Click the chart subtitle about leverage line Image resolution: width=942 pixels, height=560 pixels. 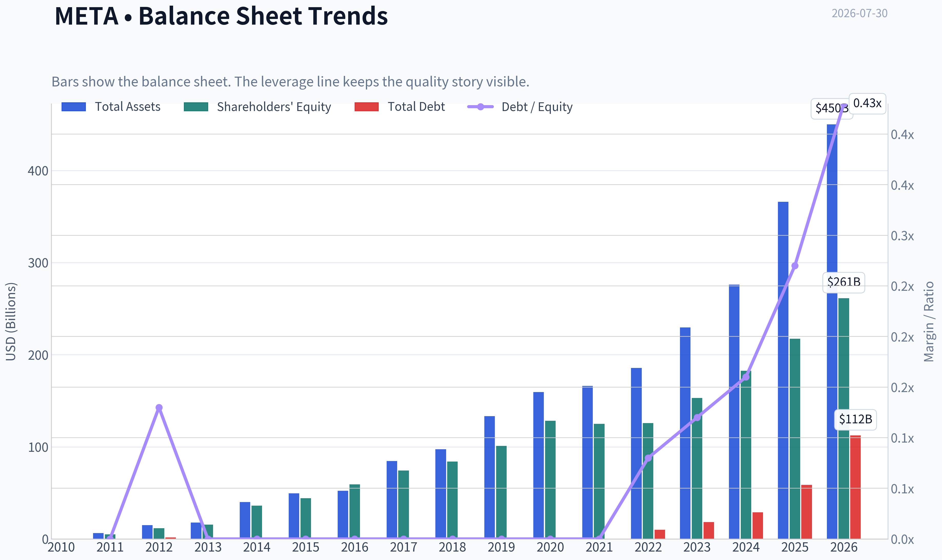[x=290, y=82]
